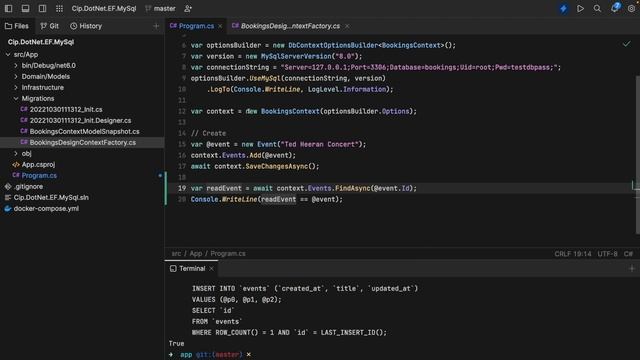Click the 19:14 cursor position indicator
The height and width of the screenshot is (360, 640).
[582, 254]
